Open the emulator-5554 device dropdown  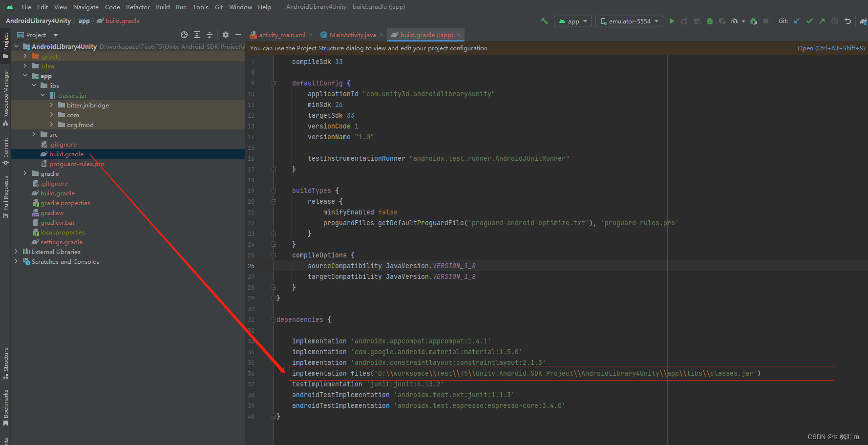(629, 21)
